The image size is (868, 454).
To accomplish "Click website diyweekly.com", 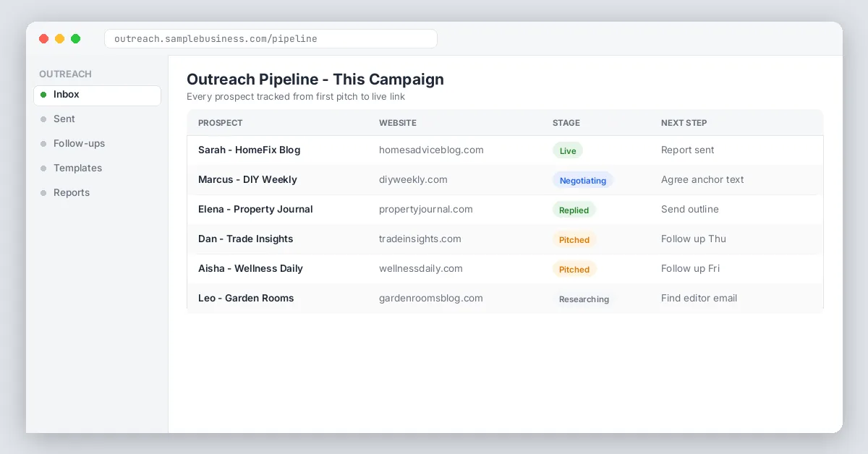I will click(413, 180).
